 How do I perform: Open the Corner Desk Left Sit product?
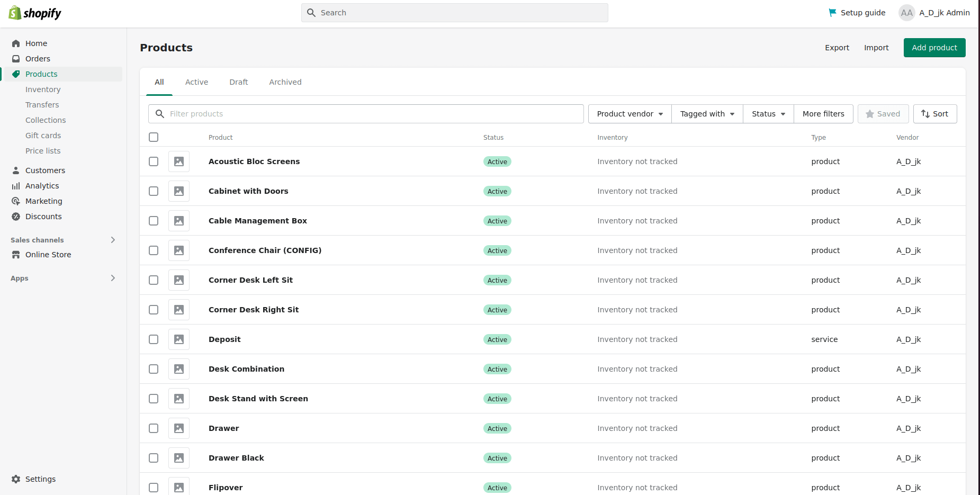pyautogui.click(x=250, y=280)
